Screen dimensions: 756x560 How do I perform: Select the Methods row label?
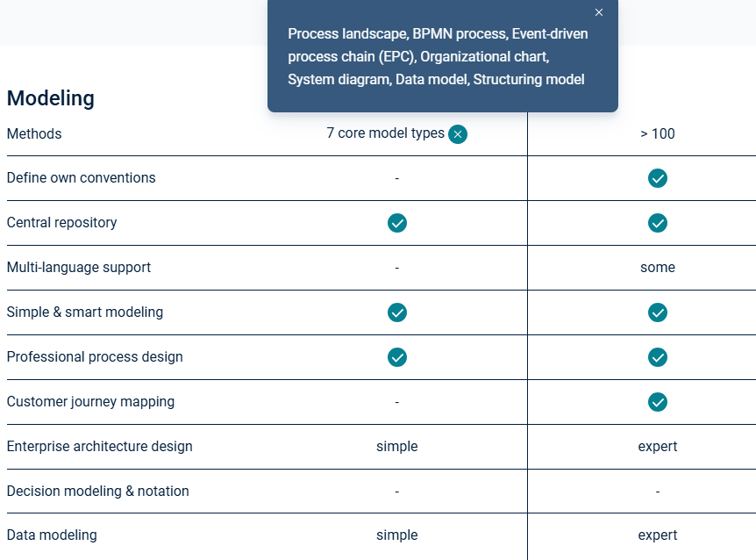(x=34, y=133)
